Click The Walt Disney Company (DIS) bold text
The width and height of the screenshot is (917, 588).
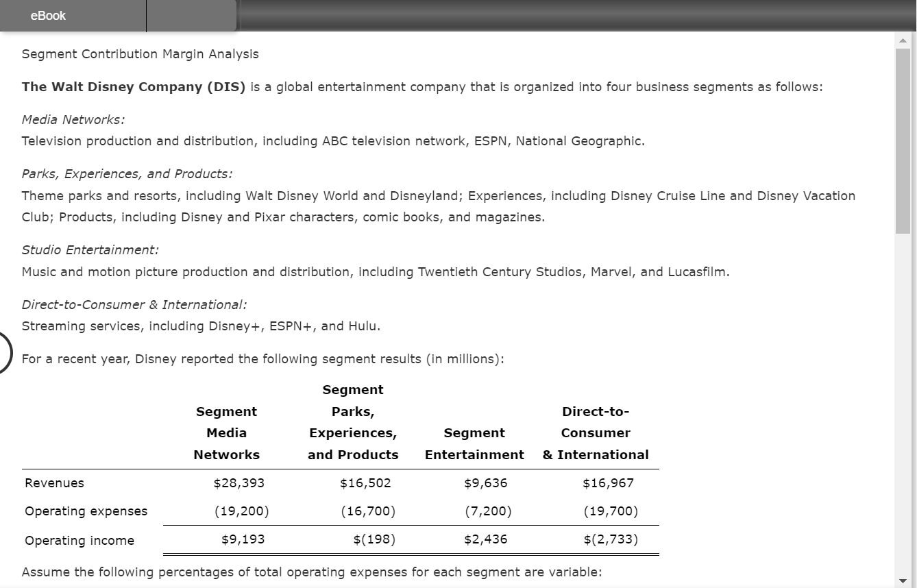click(x=134, y=87)
